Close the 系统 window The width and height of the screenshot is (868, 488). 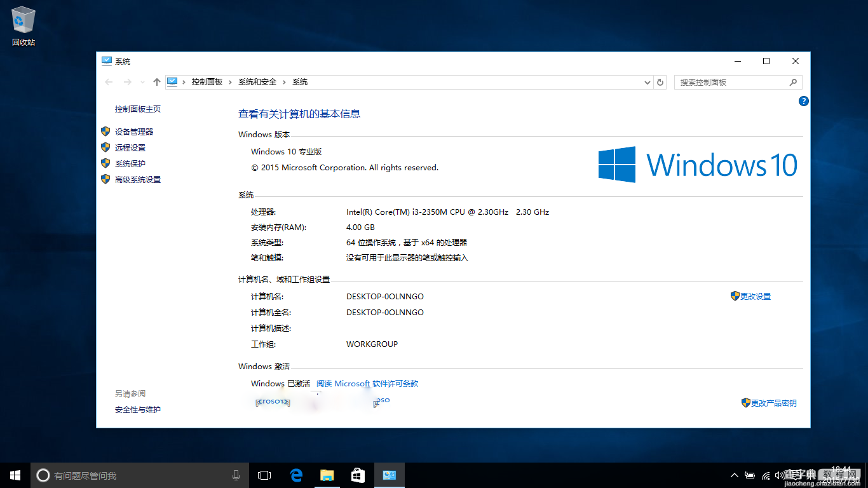tap(796, 61)
